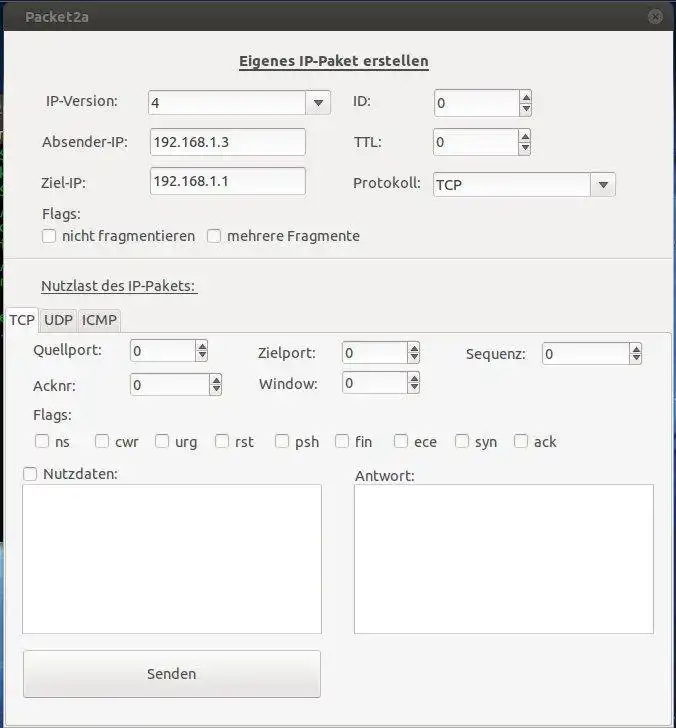
Task: Switch to the UDP tab
Action: pyautogui.click(x=58, y=320)
